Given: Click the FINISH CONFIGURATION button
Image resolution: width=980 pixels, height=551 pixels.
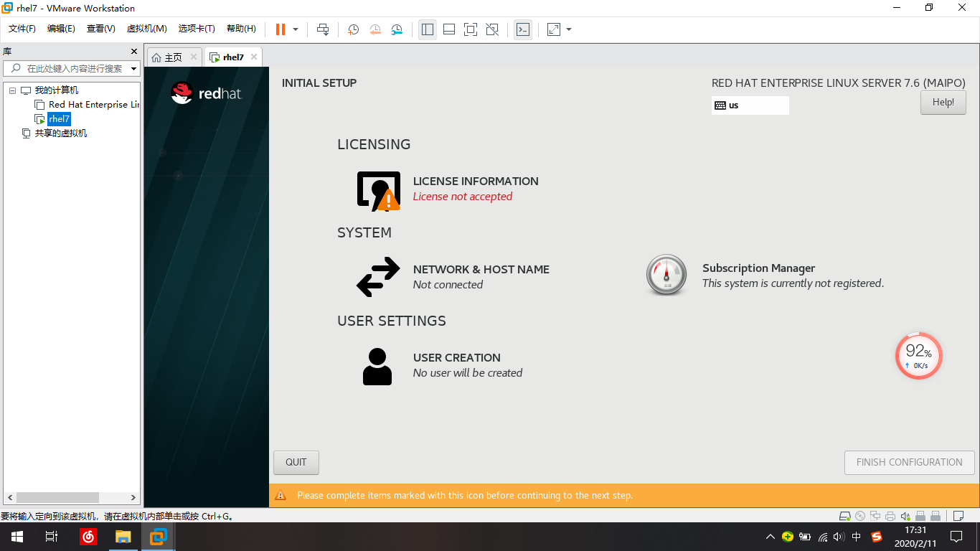Looking at the screenshot, I should [910, 463].
